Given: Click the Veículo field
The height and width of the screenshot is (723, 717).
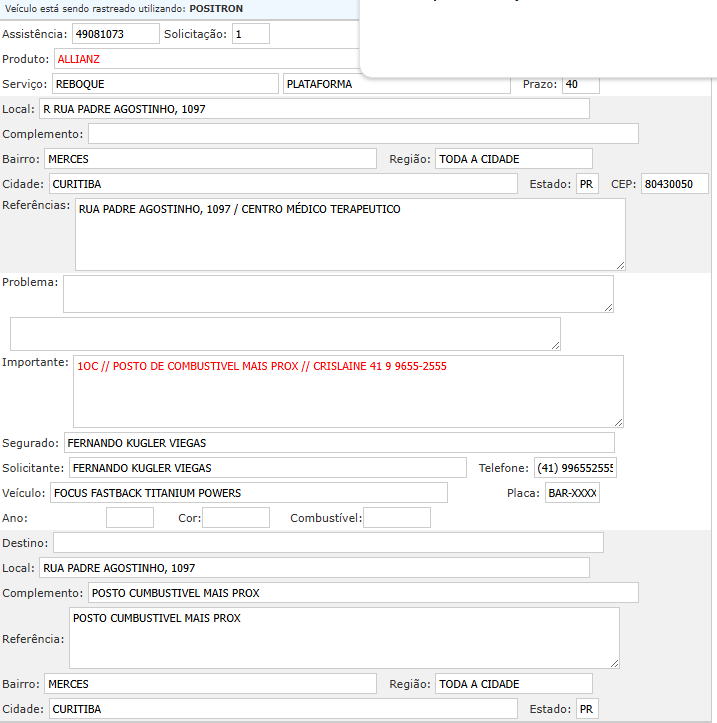Looking at the screenshot, I should [248, 493].
